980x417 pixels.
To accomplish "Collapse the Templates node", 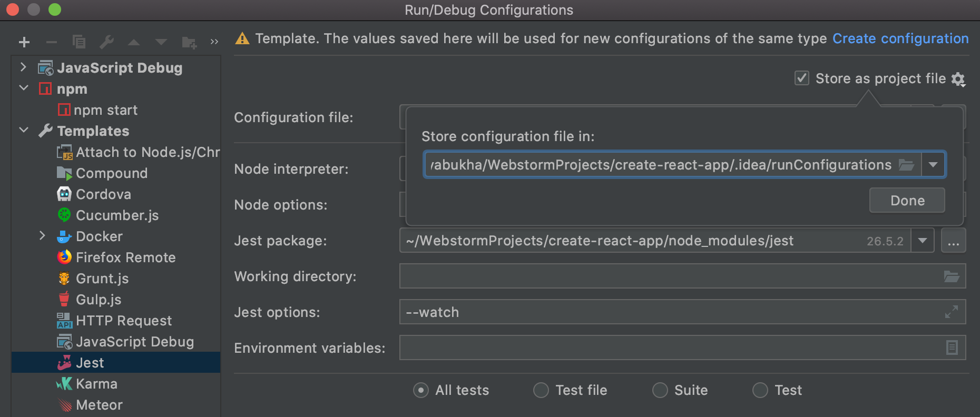I will [x=24, y=130].
